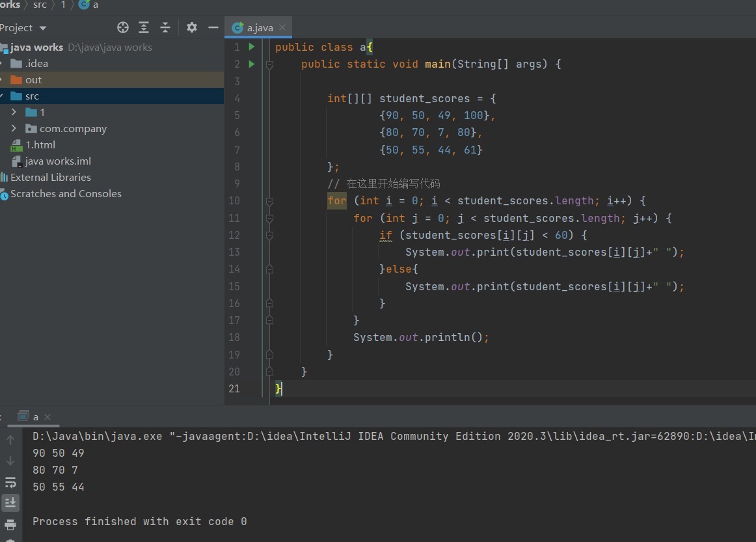Click the Expand All icon in Project panel
The image size is (756, 542).
tap(144, 27)
